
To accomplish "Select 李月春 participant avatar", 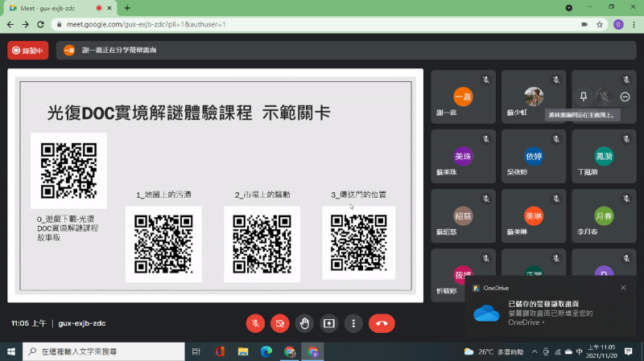I will pos(604,215).
